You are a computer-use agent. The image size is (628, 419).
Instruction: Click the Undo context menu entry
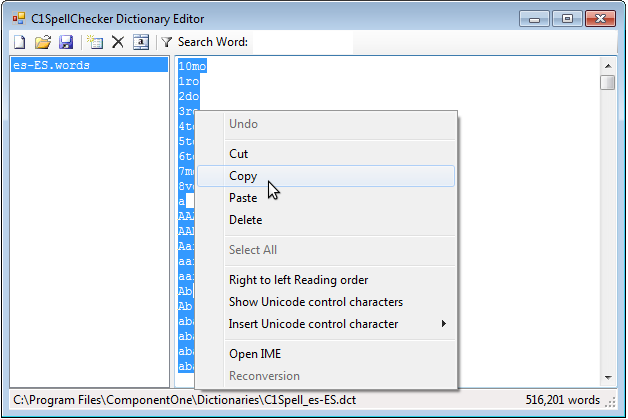click(326, 124)
